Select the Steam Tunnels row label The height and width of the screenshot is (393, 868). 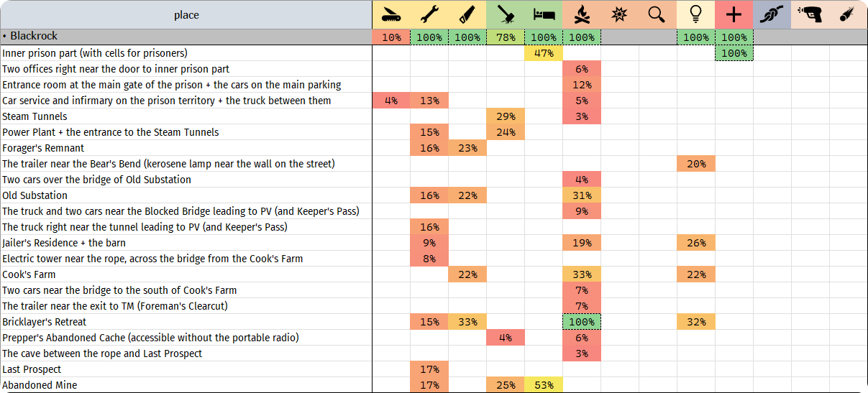pos(35,116)
